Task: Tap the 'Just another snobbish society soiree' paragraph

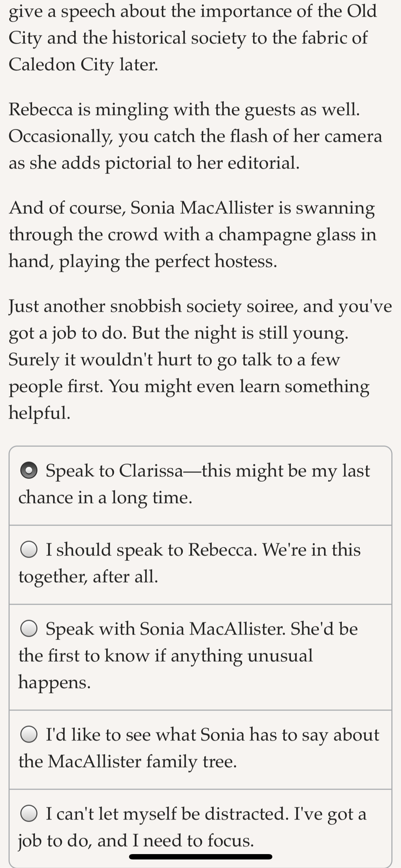Action: (x=200, y=359)
